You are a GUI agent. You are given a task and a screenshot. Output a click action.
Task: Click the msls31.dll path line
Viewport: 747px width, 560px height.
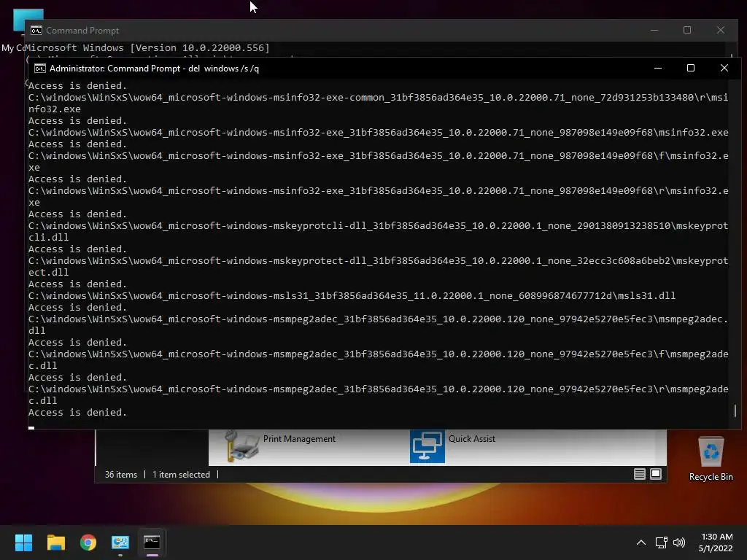(352, 296)
